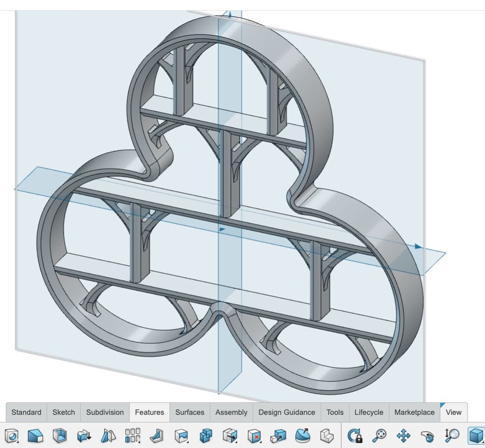485x448 pixels.
Task: Select the hole cube feature icon
Action: point(12,435)
